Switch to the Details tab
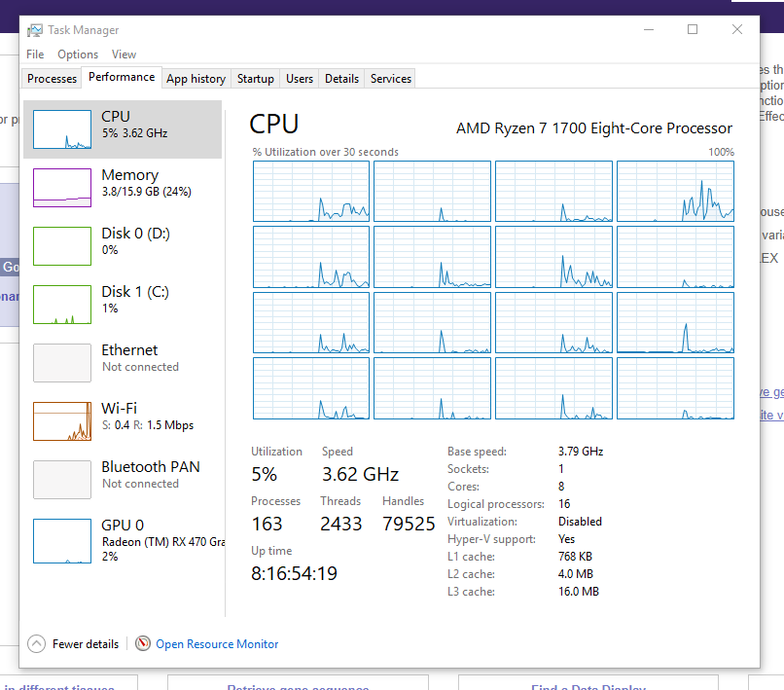Screen dimensions: 784x690 pos(342,79)
